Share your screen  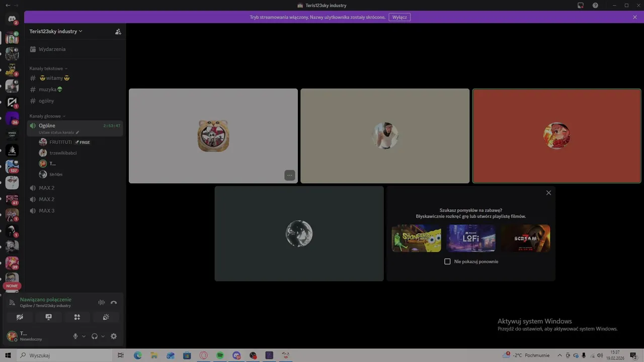pyautogui.click(x=49, y=317)
